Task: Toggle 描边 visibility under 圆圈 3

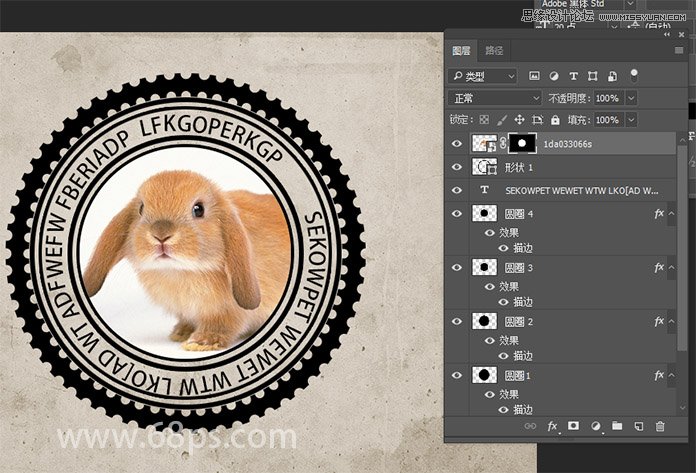Action: (x=503, y=302)
